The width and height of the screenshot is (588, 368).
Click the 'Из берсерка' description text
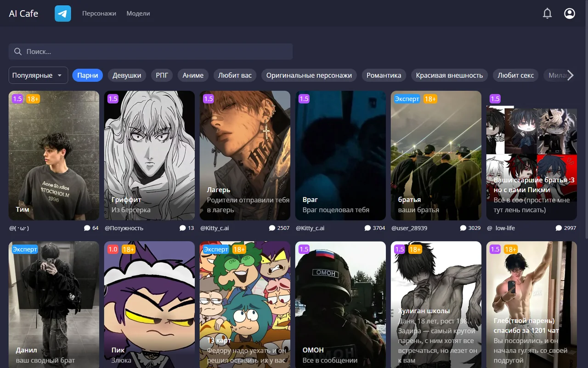tap(131, 210)
